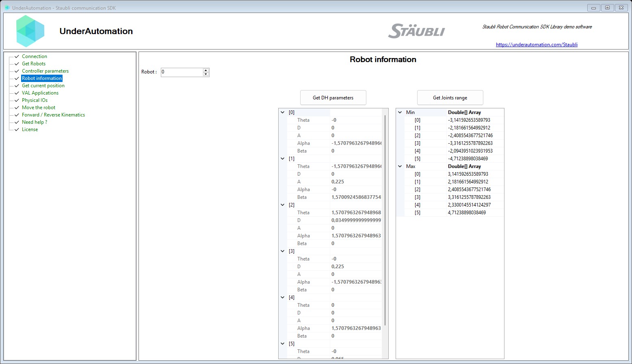
Task: Click the checkmark icon beside Forward / Reverse Kinematics
Action: coord(17,115)
